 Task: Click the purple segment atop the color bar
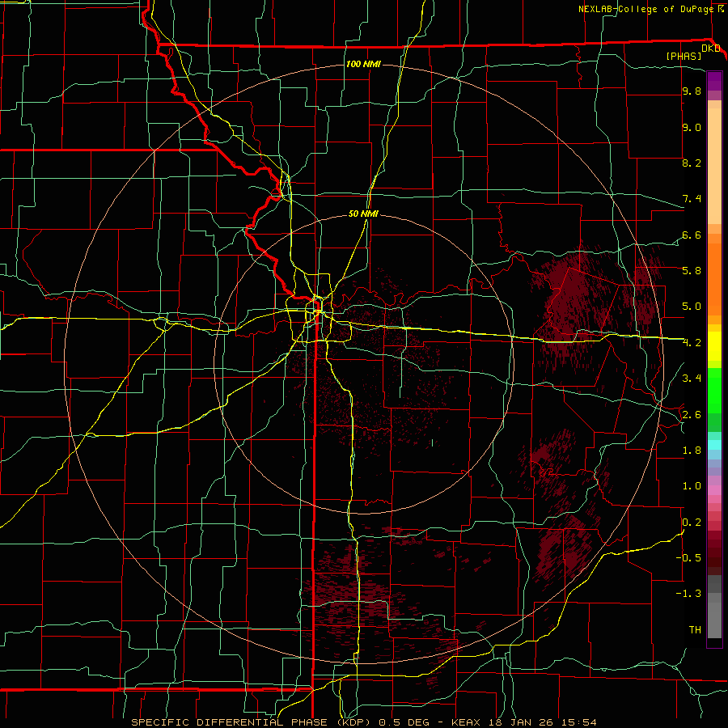tap(714, 81)
